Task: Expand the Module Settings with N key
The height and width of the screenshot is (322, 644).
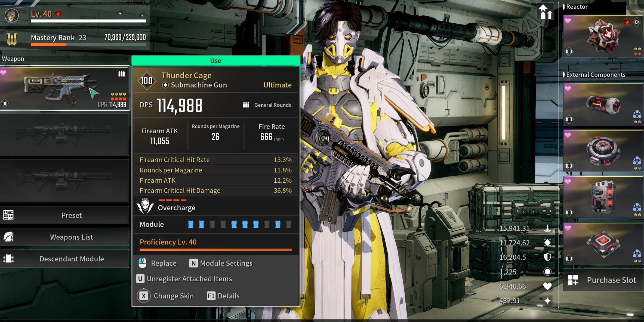Action: [226, 263]
